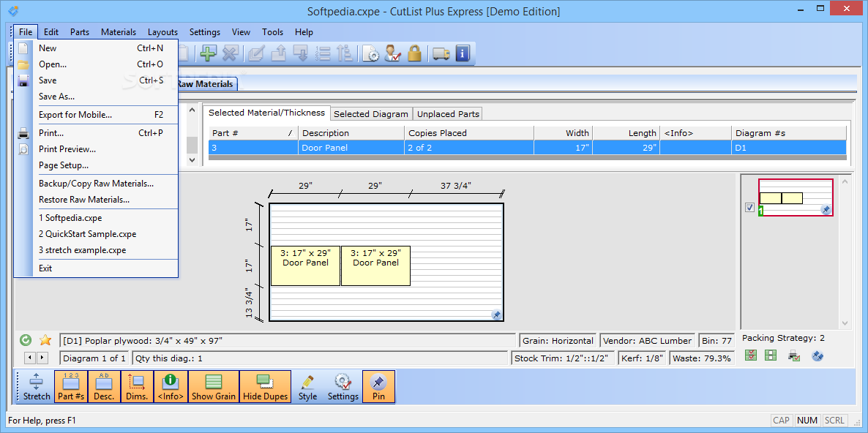Toggle the Part #s display button
868x433 pixels.
72,386
